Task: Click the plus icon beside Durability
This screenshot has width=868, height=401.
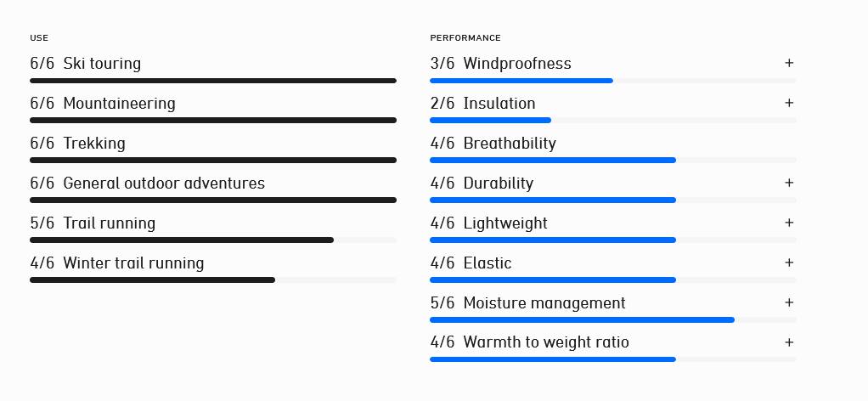Action: pyautogui.click(x=789, y=183)
